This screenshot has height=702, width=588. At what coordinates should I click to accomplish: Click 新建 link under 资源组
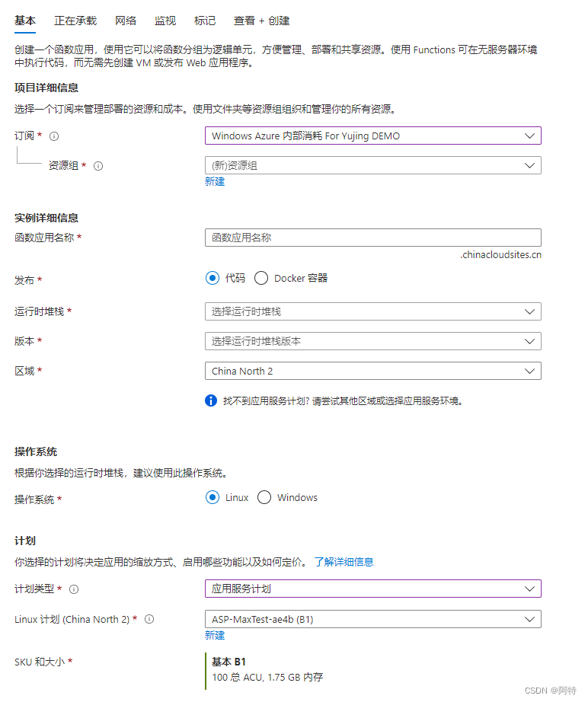point(215,182)
